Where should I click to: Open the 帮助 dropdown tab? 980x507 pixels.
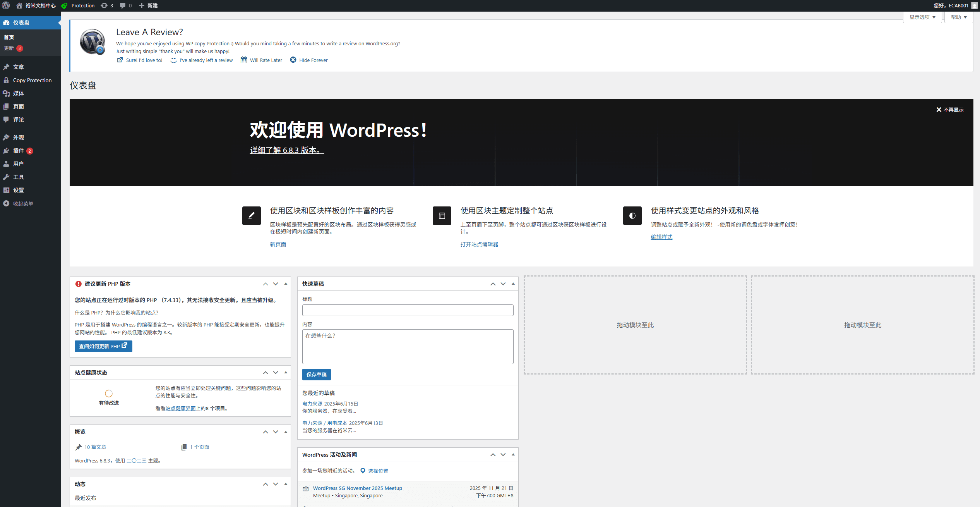click(x=959, y=17)
